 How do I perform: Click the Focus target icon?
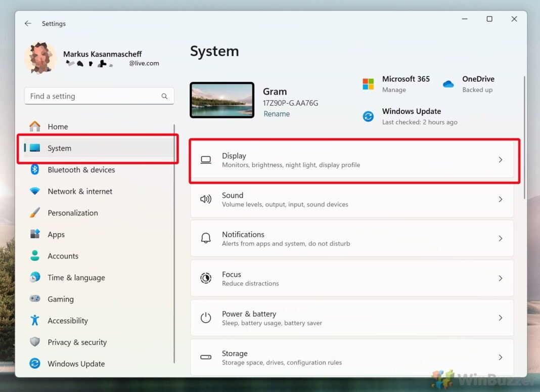(206, 278)
